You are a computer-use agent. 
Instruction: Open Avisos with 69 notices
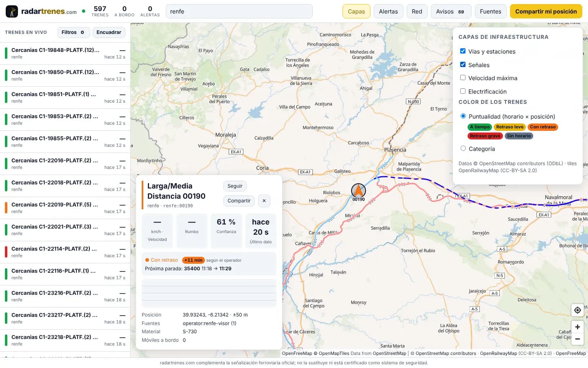click(x=451, y=11)
